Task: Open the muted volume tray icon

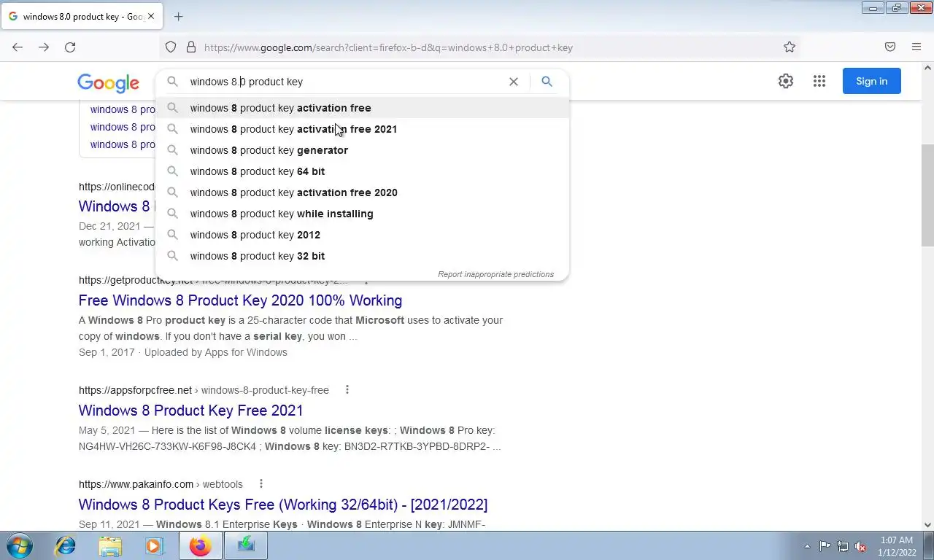Action: (x=861, y=546)
